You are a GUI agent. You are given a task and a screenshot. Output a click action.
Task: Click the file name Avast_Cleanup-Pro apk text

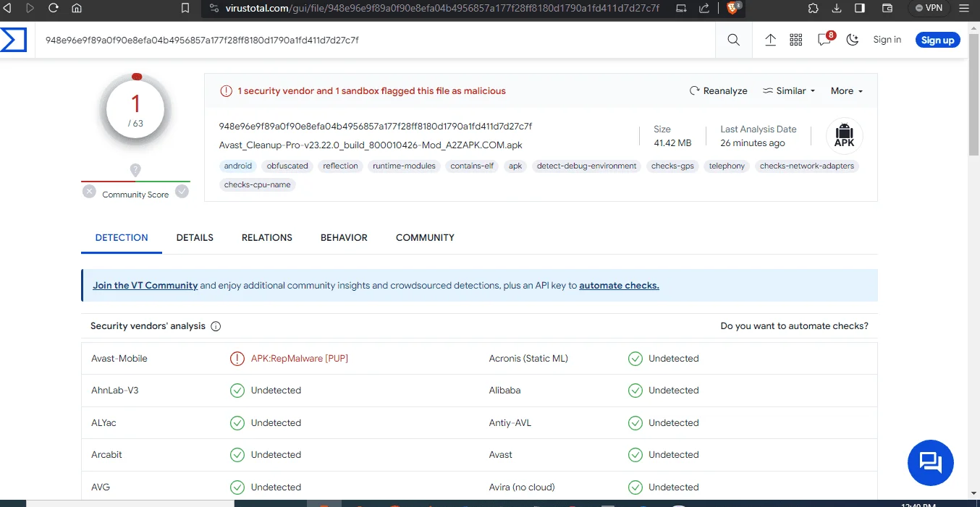click(371, 145)
